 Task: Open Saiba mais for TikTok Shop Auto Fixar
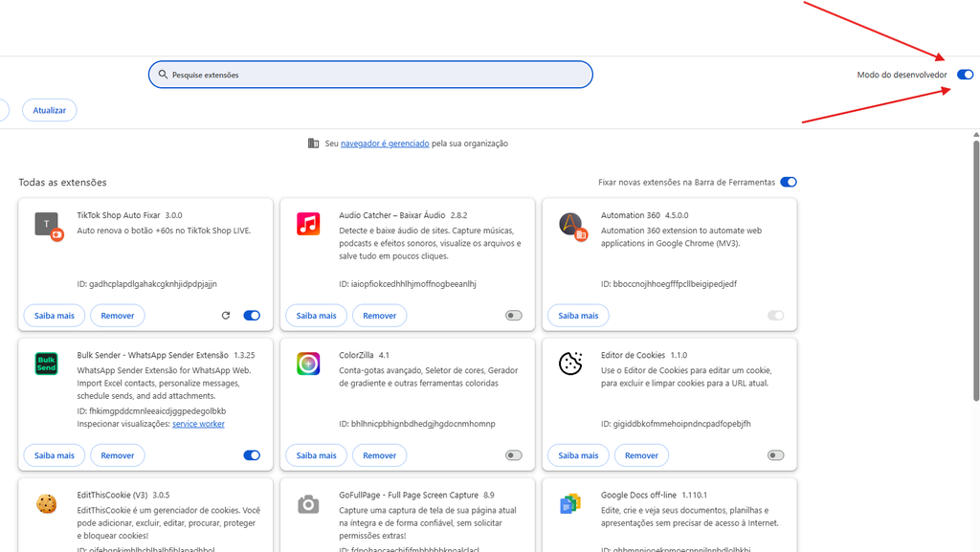(x=55, y=316)
